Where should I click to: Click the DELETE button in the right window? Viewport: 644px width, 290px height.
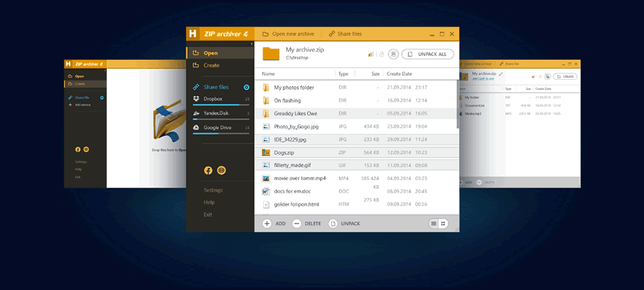pyautogui.click(x=486, y=182)
